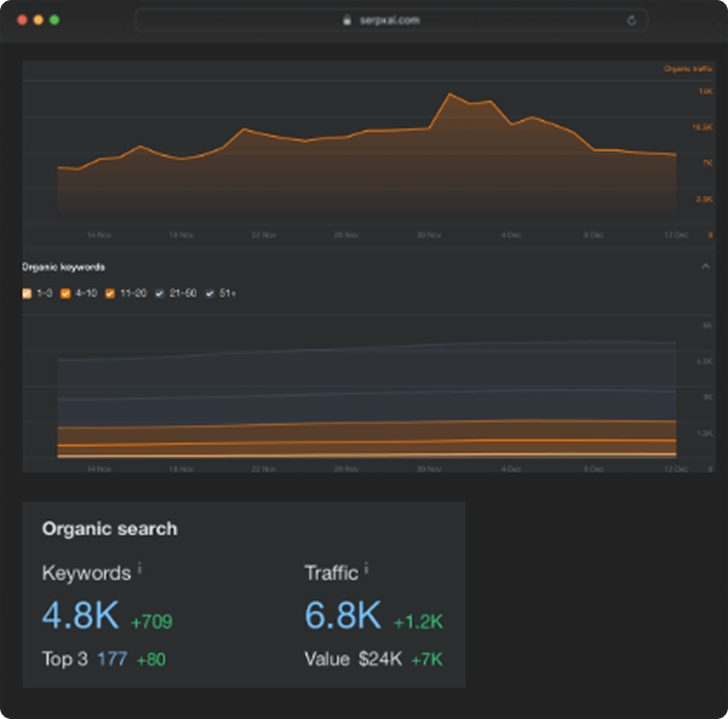Toggle the 51+ position checkbox
This screenshot has height=719, width=728.
[210, 293]
